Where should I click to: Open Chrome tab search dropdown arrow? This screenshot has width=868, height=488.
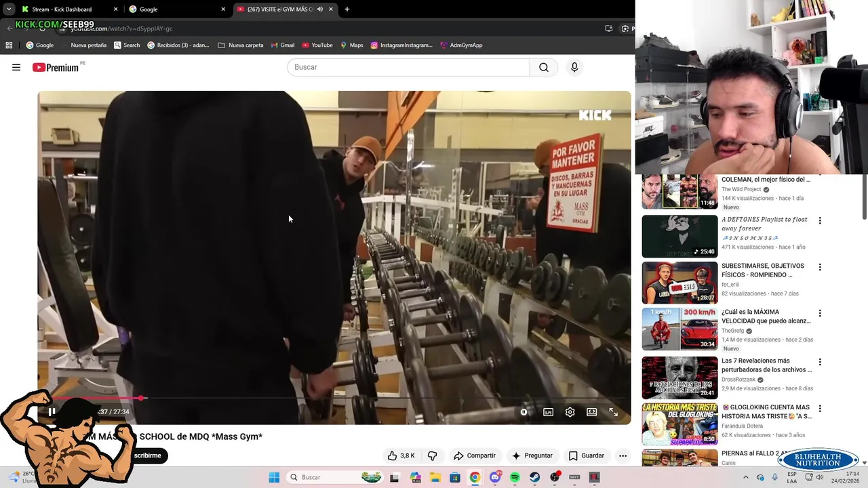click(9, 9)
